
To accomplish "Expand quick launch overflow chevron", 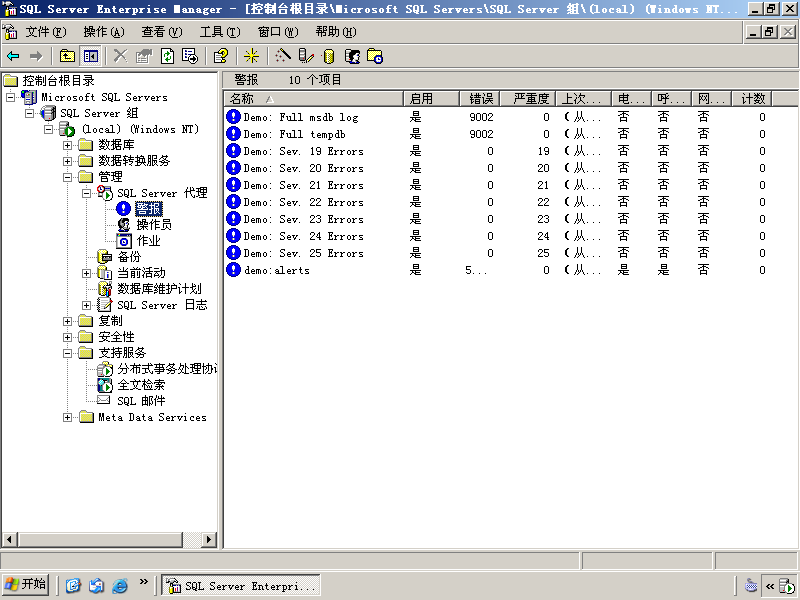I will point(144,582).
